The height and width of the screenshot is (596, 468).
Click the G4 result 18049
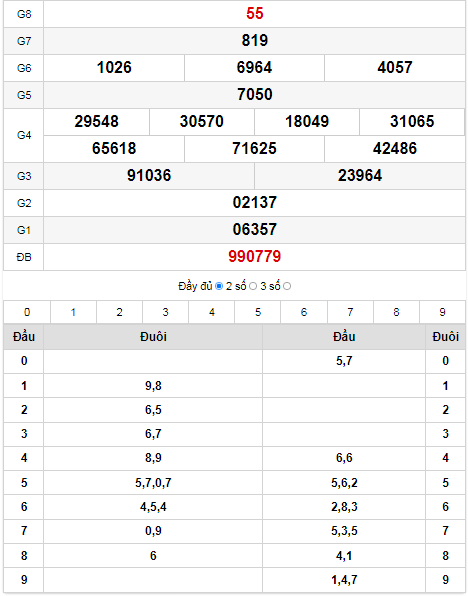coord(307,122)
